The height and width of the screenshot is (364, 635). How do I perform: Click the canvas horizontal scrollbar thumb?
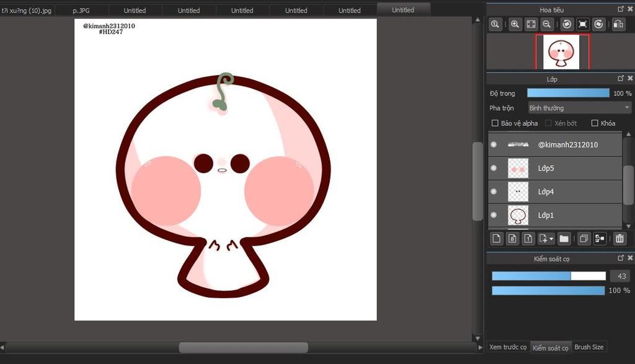[x=243, y=347]
